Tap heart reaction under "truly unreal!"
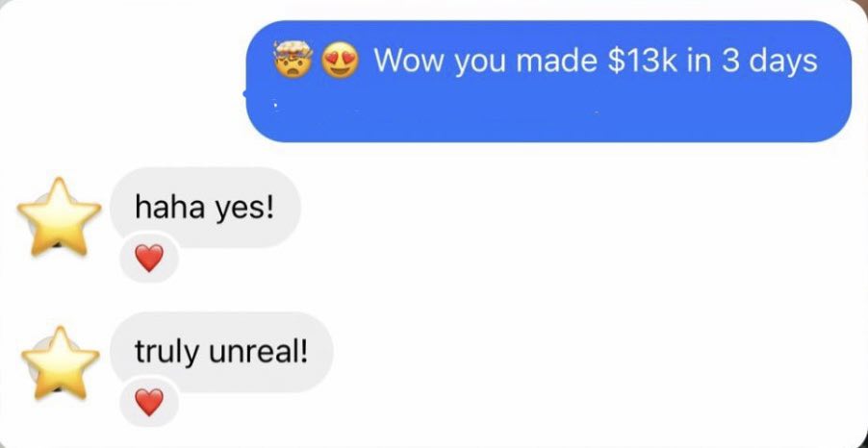 (149, 402)
